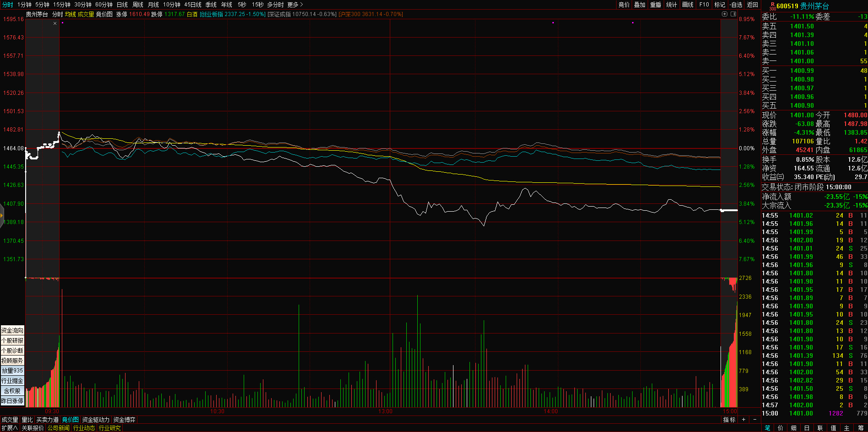
Task: Toggle the 均线 average line display
Action: tap(70, 14)
